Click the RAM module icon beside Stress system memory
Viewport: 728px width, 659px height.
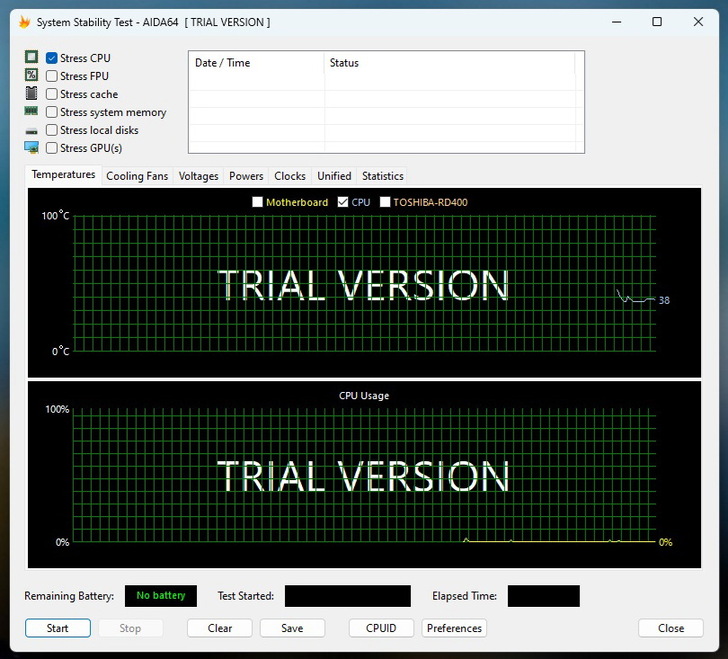click(31, 112)
